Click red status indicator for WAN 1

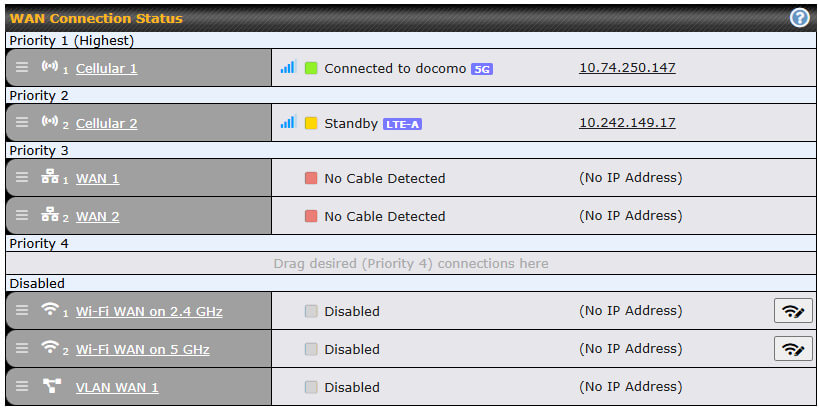[311, 178]
